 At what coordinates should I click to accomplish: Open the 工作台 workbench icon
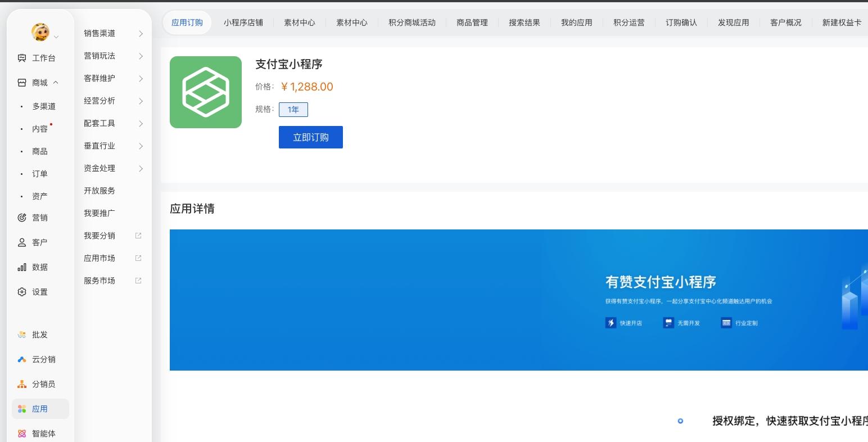22,58
